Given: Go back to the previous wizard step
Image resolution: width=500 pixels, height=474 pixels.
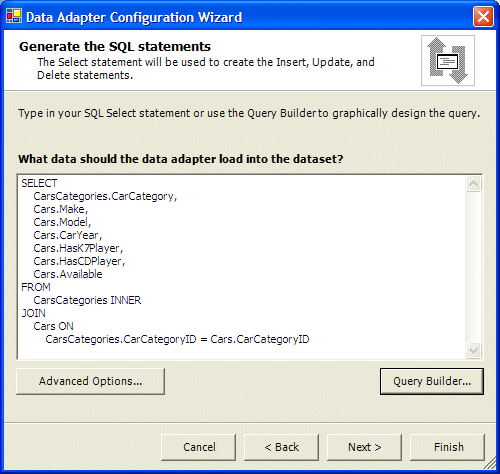Looking at the screenshot, I should 281,447.
